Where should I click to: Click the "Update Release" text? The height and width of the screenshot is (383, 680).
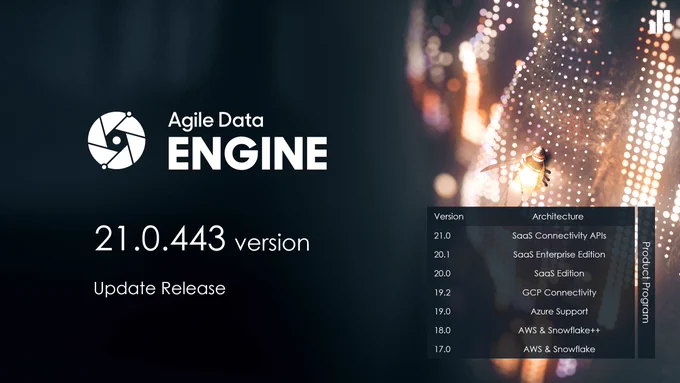pos(160,288)
